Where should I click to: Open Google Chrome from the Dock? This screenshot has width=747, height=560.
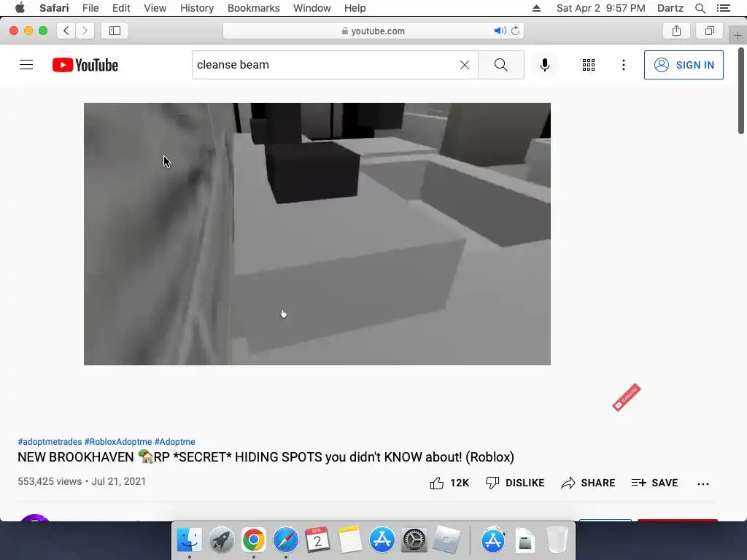pyautogui.click(x=253, y=540)
